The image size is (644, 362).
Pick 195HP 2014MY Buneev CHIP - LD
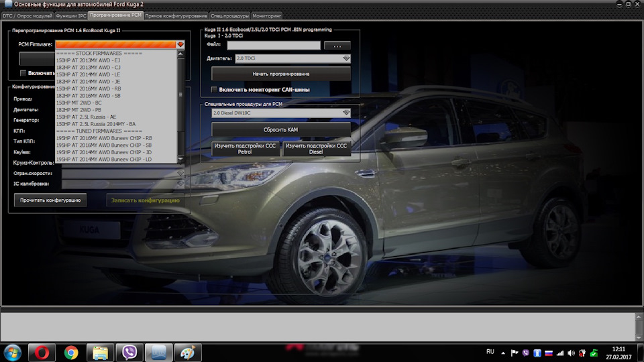point(116,160)
